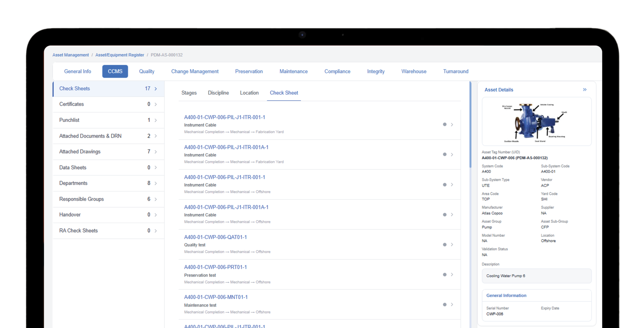Go to Asset Management breadcrumb
This screenshot has width=644, height=328.
pyautogui.click(x=70, y=55)
